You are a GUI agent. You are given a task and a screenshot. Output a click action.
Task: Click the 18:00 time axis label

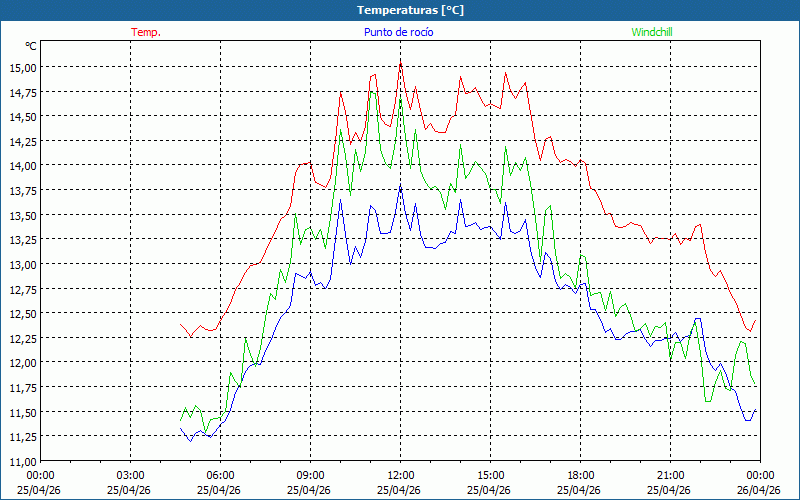tap(580, 475)
